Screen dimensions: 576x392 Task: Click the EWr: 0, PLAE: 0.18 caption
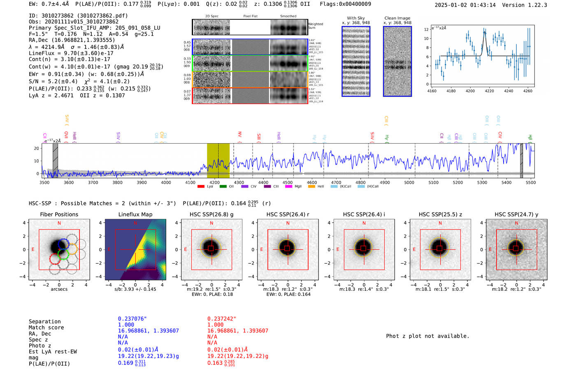[x=211, y=294]
